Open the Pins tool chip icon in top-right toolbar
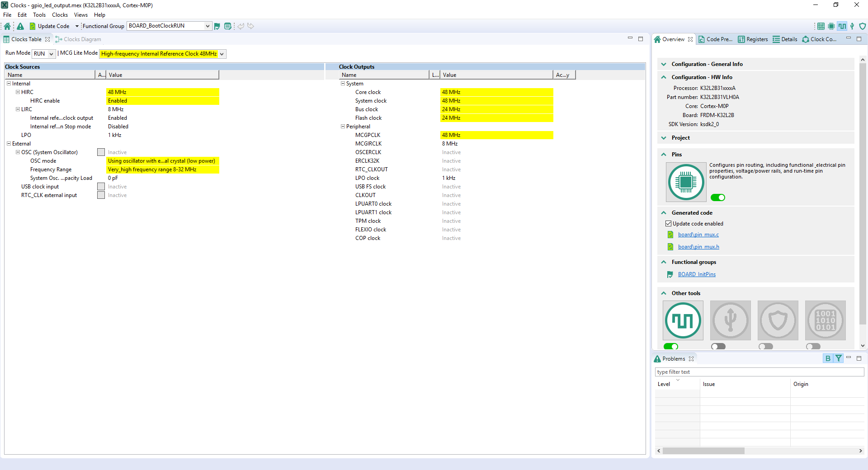This screenshot has width=868, height=470. tap(831, 26)
